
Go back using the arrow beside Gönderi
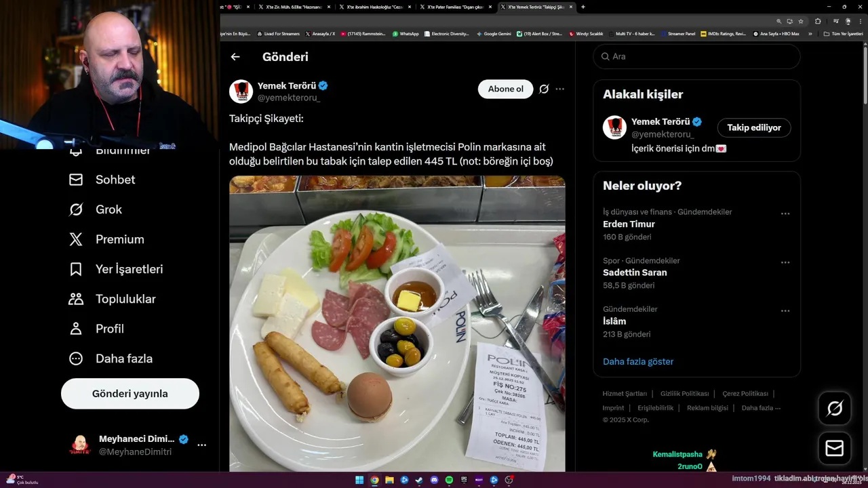click(235, 57)
